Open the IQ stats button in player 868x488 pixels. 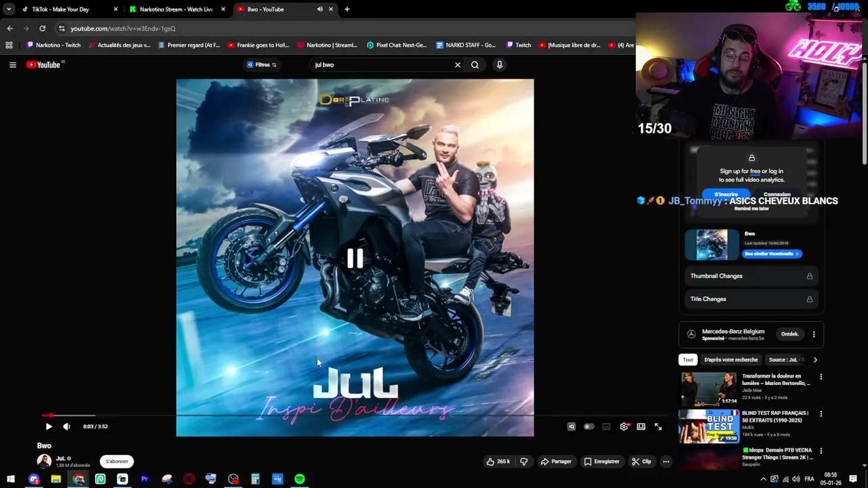coord(572,426)
